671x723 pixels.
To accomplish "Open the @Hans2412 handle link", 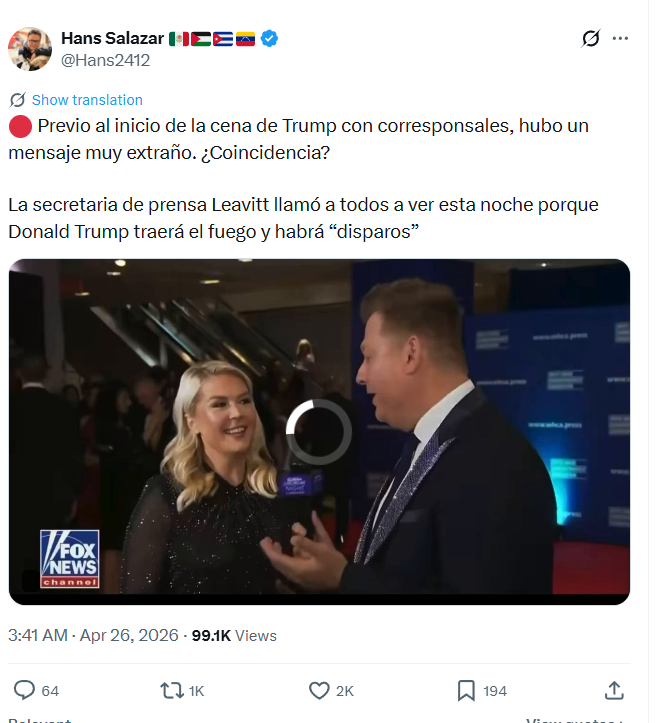I will click(106, 60).
